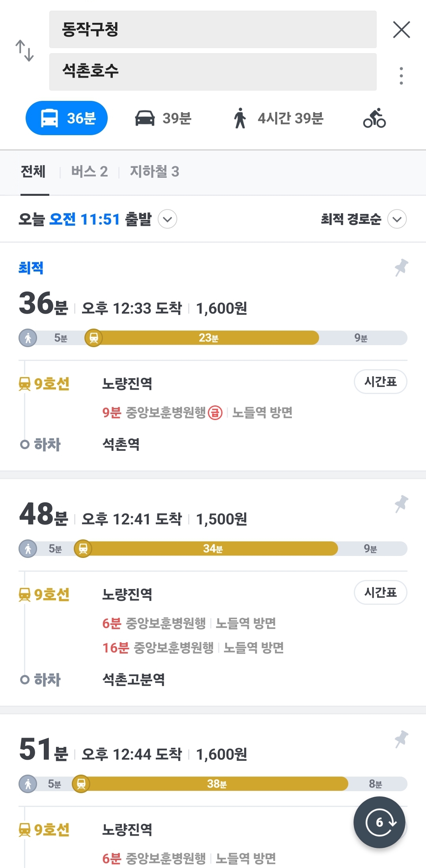This screenshot has width=426, height=868.
Task: Switch to the 버스 2 tab
Action: tap(89, 172)
